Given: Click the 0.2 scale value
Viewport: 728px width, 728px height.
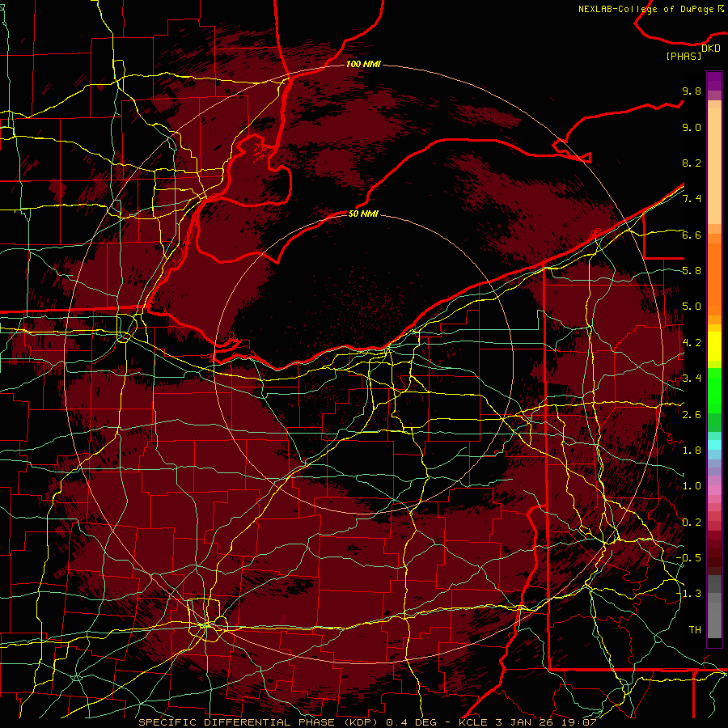Looking at the screenshot, I should (x=692, y=523).
